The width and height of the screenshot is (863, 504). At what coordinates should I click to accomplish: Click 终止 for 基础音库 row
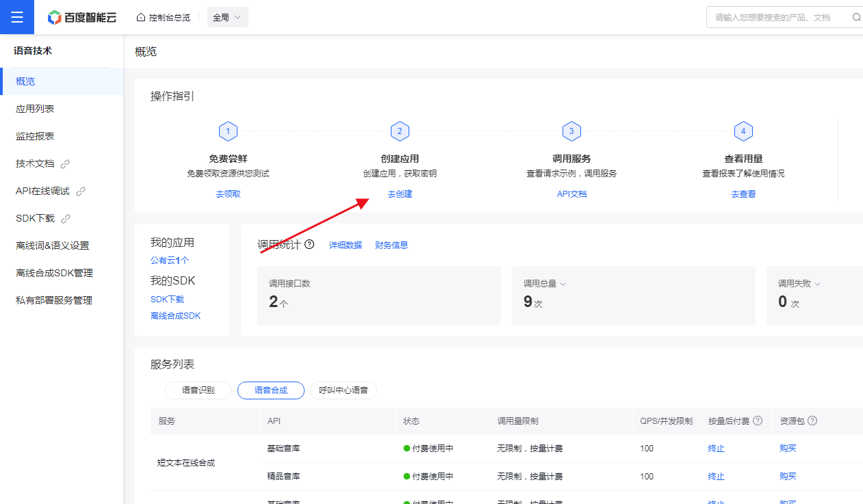pos(716,449)
